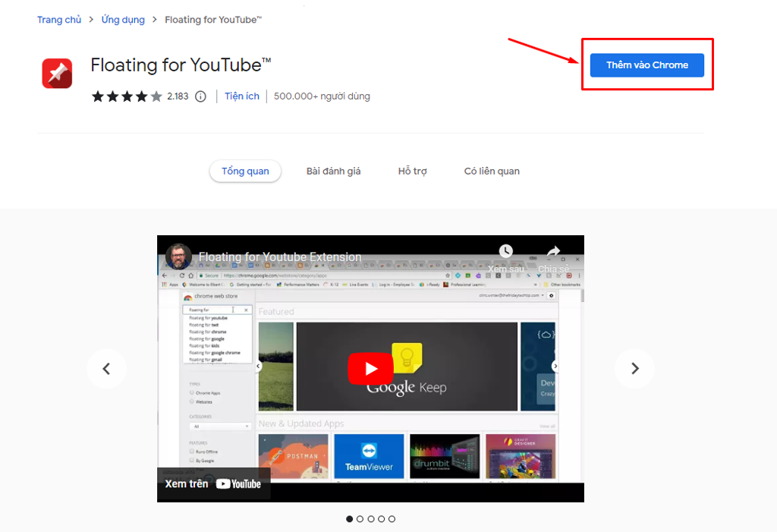Screen dimensions: 777x532
Task: Go to the Ứng dụng breadcrumb link
Action: click(x=123, y=20)
